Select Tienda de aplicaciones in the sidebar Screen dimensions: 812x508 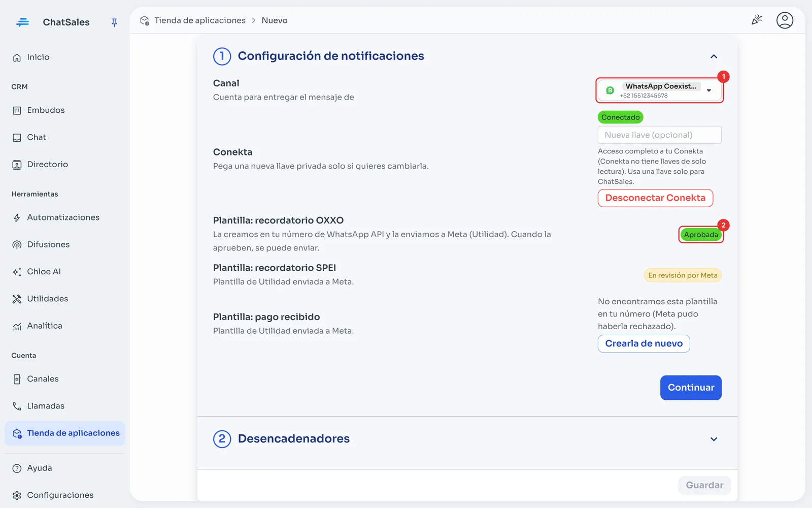pyautogui.click(x=65, y=433)
